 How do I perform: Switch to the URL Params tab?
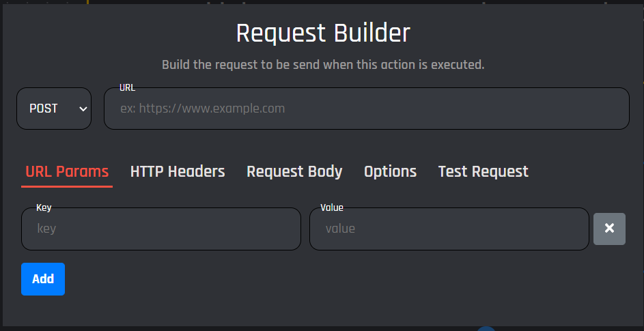tap(67, 171)
